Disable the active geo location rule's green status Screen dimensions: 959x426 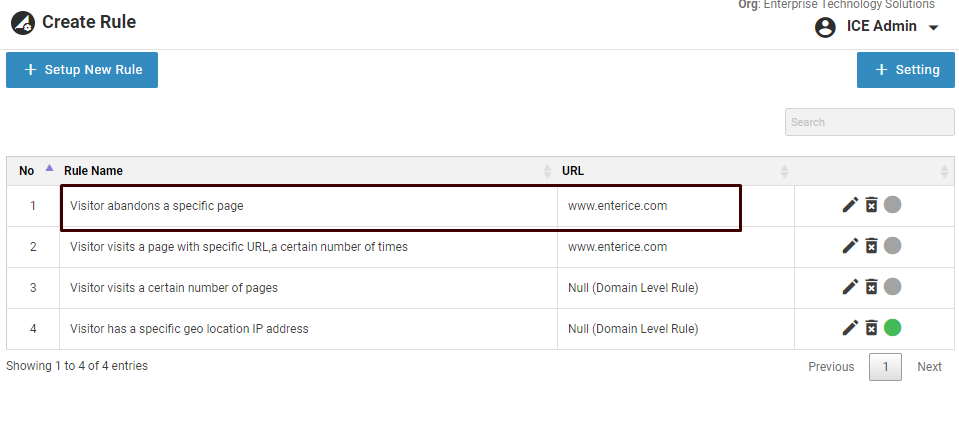coord(893,328)
